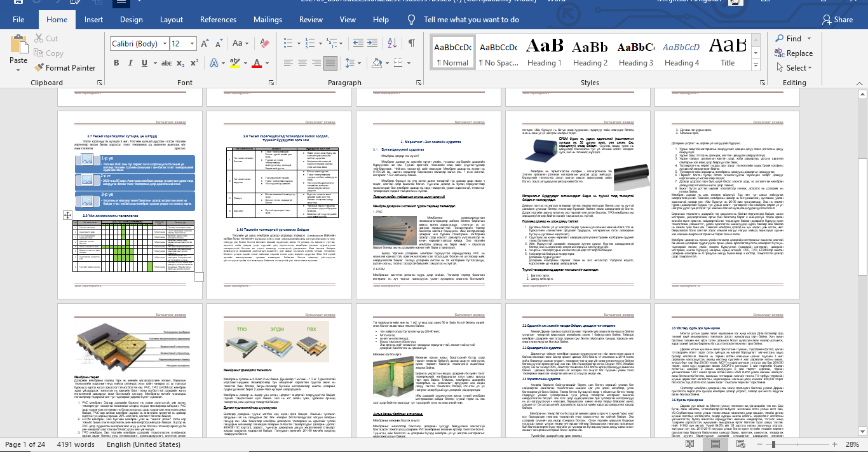
Task: Apply red font color
Action: tap(257, 63)
